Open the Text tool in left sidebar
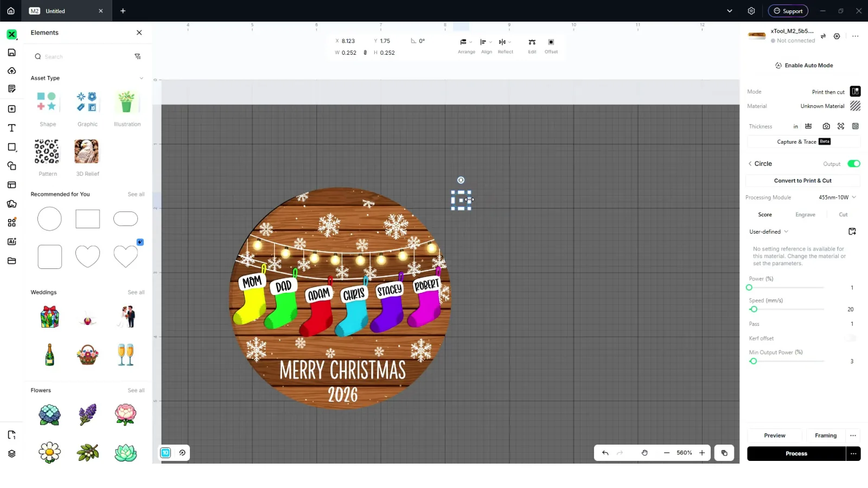This screenshot has height=488, width=868. tap(11, 128)
